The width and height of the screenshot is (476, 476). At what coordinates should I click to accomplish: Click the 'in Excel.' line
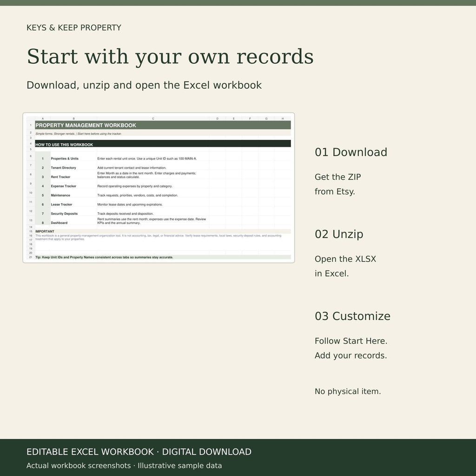pyautogui.click(x=332, y=273)
